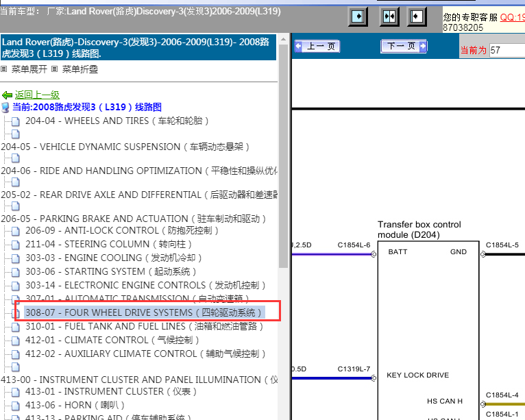
Task: Open 413-00 Instrument Cluster and Panel Illumination
Action: pos(139,380)
